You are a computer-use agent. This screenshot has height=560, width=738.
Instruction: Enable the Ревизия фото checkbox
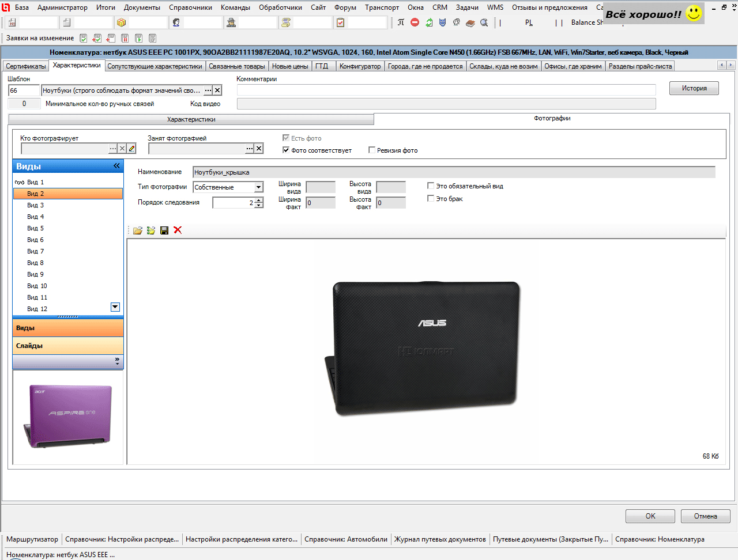(x=372, y=150)
